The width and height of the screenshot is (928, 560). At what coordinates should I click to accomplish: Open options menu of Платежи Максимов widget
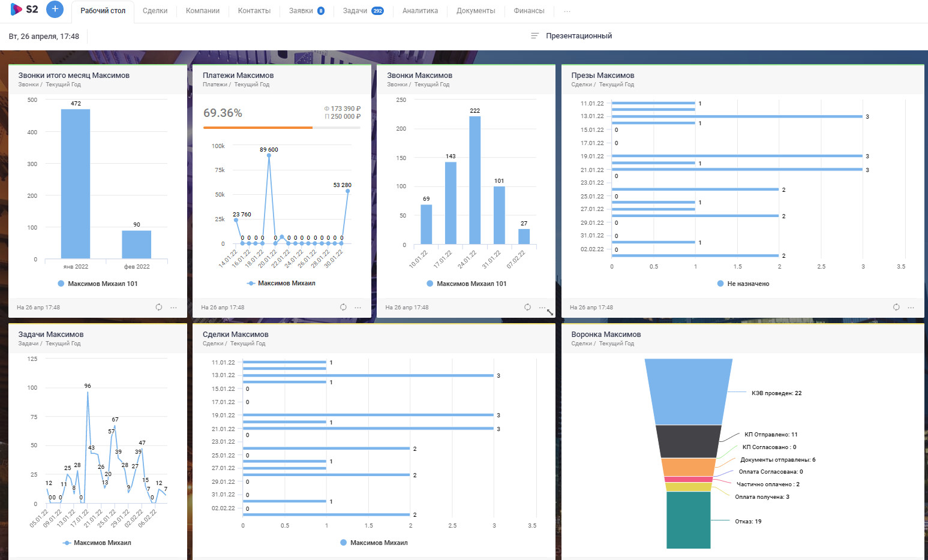coord(358,308)
